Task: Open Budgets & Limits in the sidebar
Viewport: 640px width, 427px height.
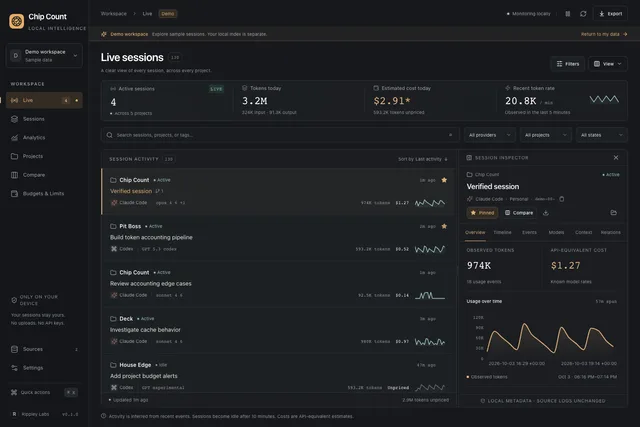Action: tap(44, 193)
